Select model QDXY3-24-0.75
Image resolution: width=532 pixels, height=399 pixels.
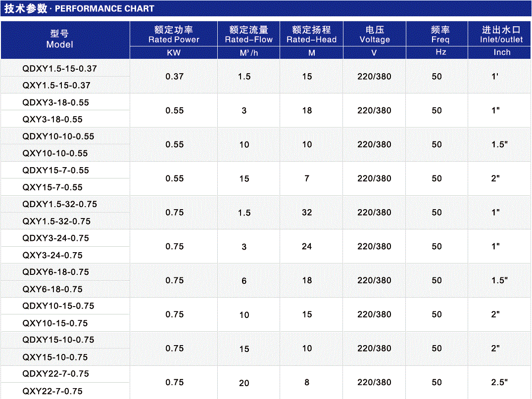pyautogui.click(x=55, y=238)
